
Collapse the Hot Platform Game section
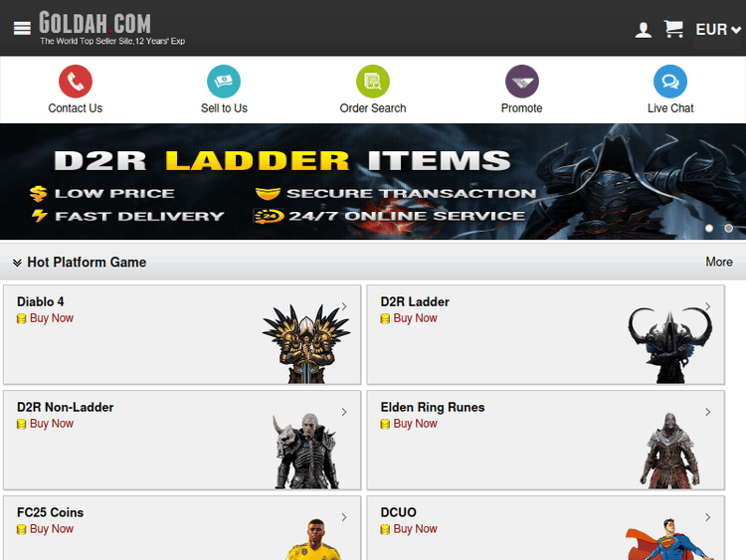(x=17, y=263)
